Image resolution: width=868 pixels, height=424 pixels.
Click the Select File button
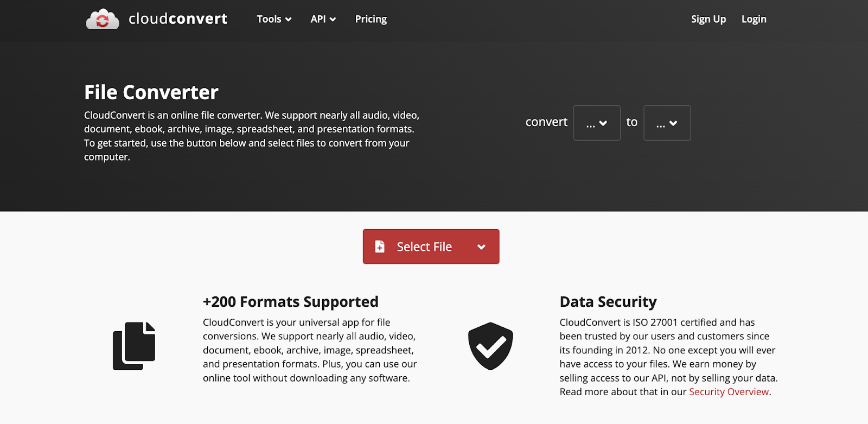(431, 246)
